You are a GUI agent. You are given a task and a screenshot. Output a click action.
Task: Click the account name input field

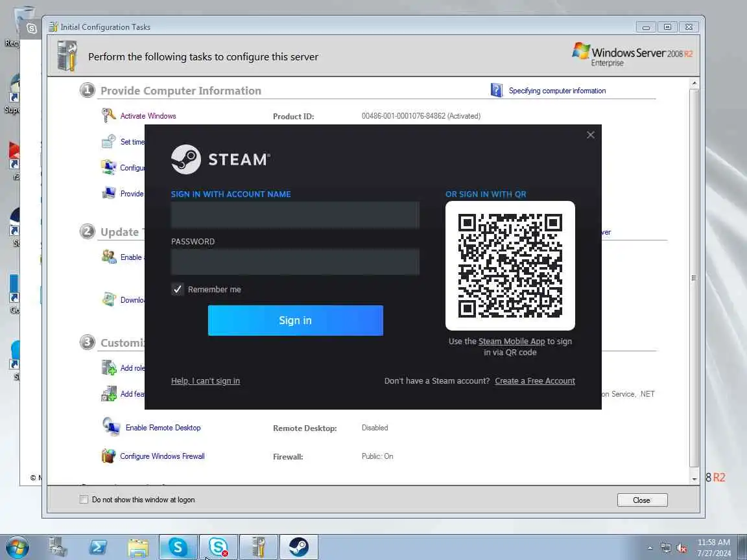(x=296, y=215)
